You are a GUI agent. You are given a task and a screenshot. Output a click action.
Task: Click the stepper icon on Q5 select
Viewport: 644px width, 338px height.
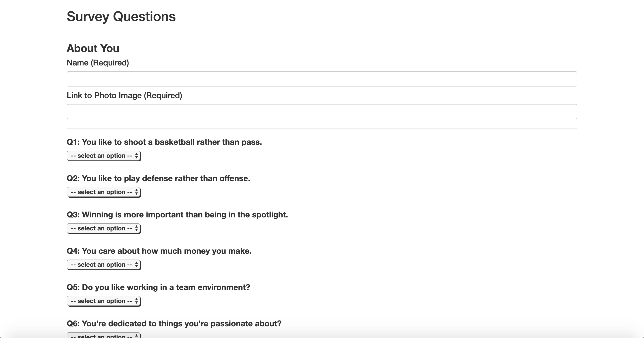tap(136, 301)
